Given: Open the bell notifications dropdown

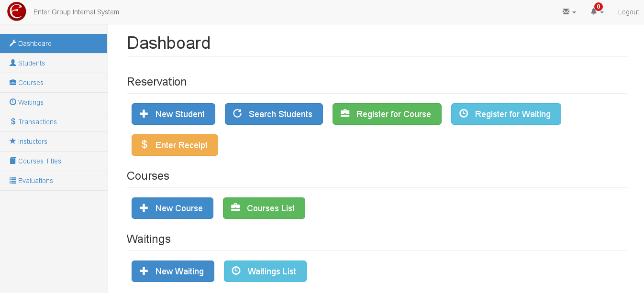Looking at the screenshot, I should 597,12.
